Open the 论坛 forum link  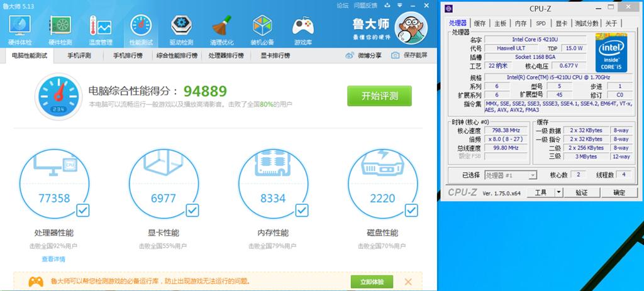click(343, 5)
